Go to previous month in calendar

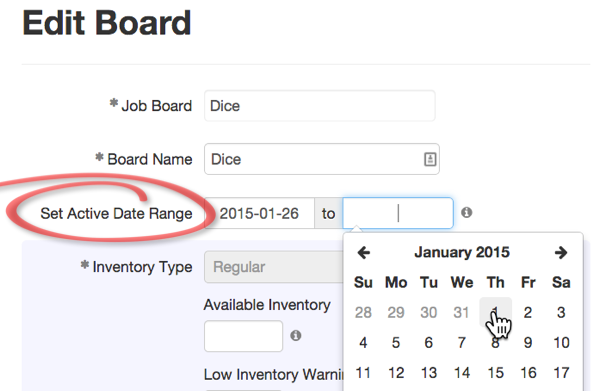coord(364,253)
